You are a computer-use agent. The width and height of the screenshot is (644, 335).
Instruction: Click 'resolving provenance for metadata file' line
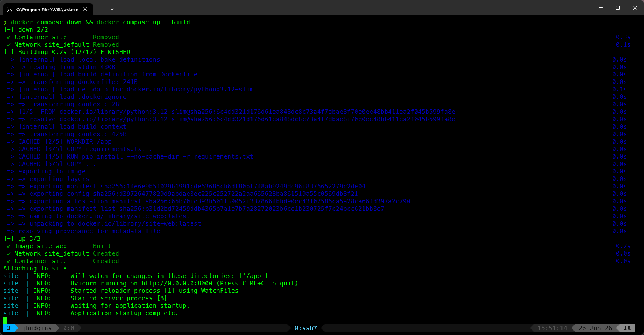(84, 231)
